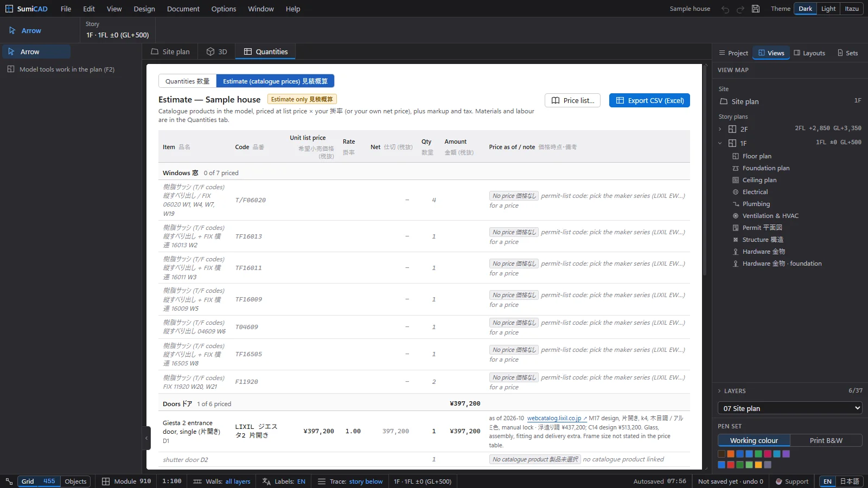Click the redo arrow icon

pos(741,9)
